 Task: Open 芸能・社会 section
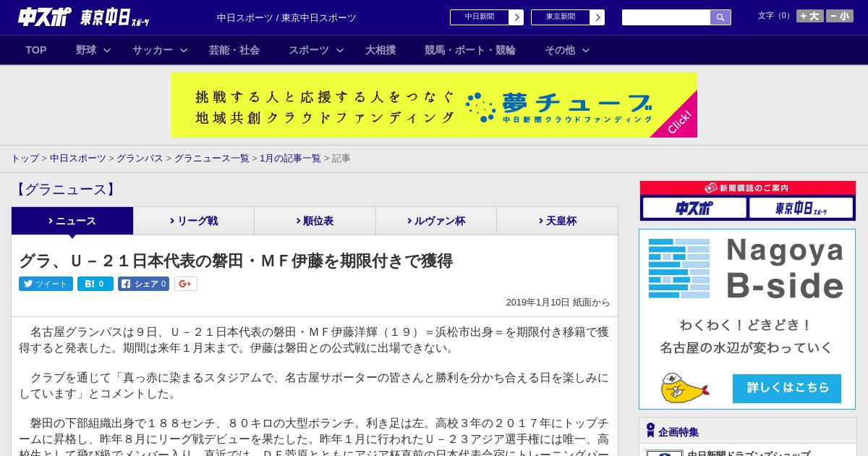click(234, 50)
